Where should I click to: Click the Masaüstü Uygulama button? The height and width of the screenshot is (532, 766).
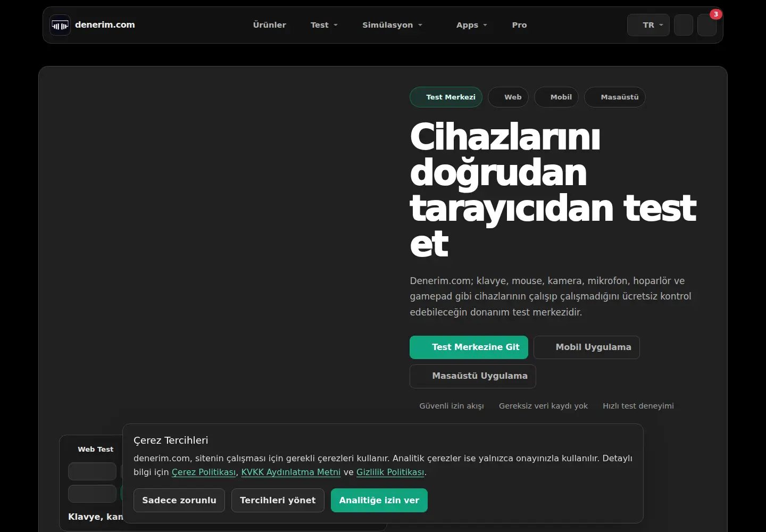pos(473,376)
